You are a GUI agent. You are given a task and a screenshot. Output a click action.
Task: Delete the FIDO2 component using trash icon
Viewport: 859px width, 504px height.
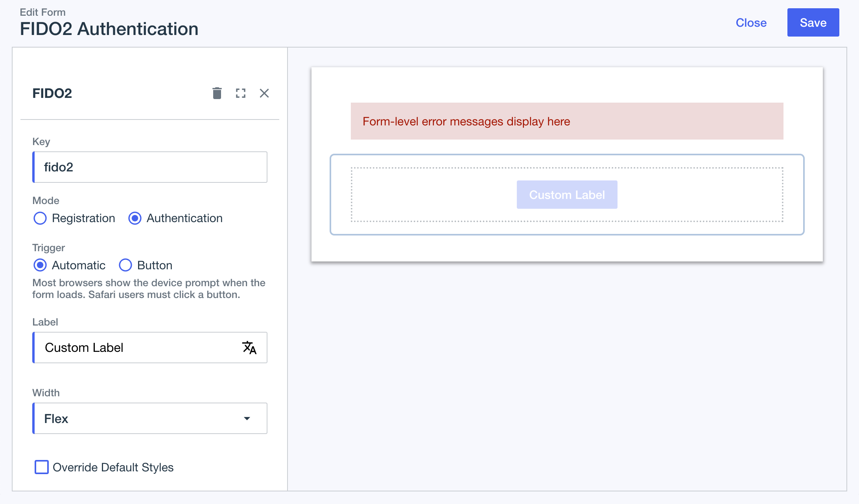[216, 93]
